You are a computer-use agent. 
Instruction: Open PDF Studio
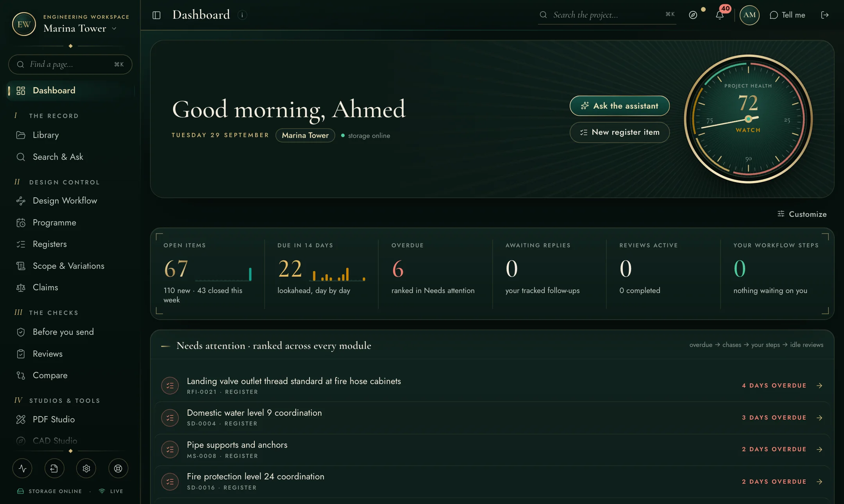coord(70,420)
